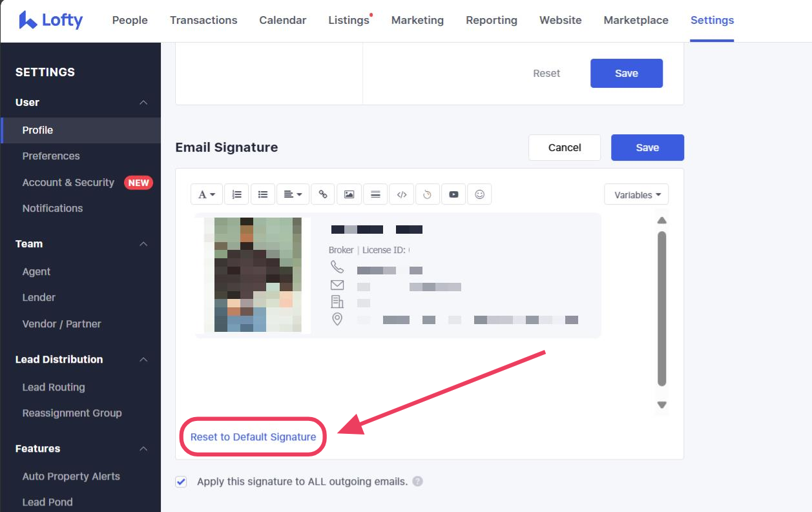This screenshot has width=812, height=512.
Task: Open the Marketing tab in top navigation
Action: (417, 20)
